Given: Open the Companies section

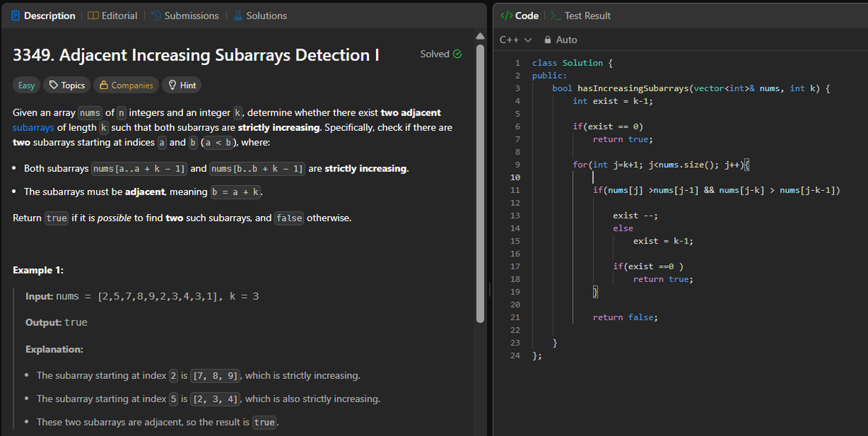Looking at the screenshot, I should (x=127, y=85).
